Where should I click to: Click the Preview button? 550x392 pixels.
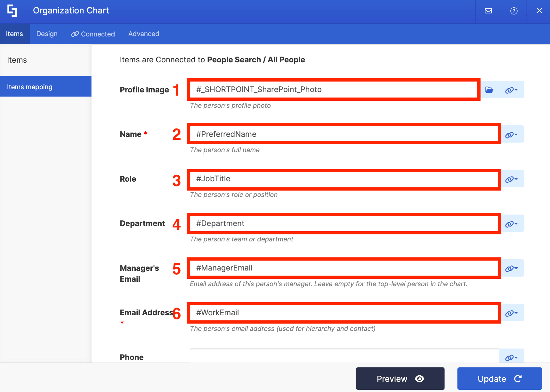(400, 379)
